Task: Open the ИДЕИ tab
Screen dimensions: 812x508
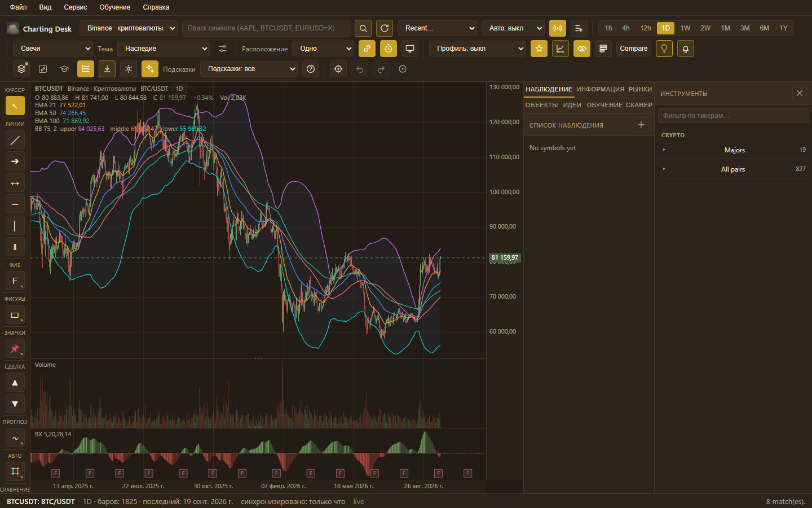Action: coord(572,105)
